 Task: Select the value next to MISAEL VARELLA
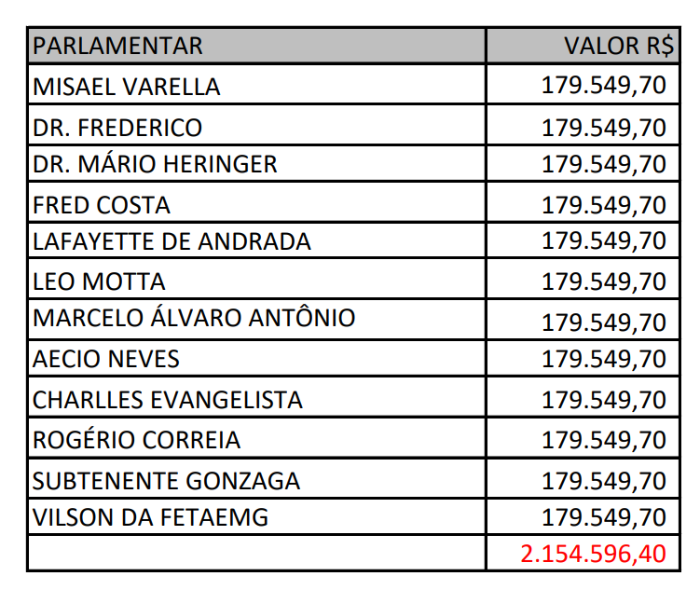click(604, 87)
